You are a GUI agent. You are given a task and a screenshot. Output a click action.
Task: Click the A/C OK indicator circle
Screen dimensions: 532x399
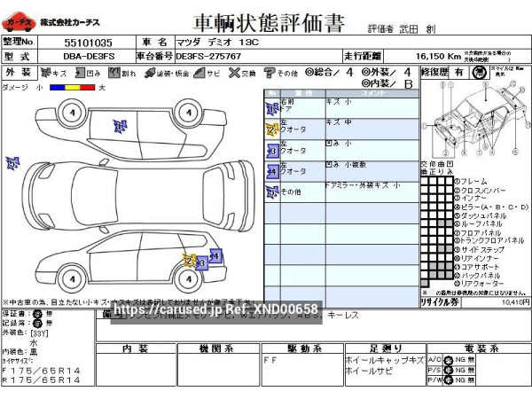(448, 359)
